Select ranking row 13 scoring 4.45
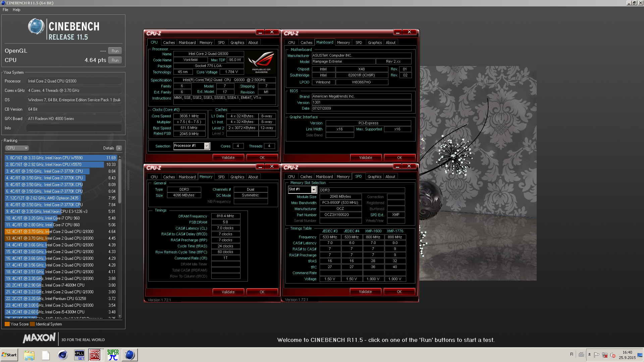Screen dimensions: 644x362 (x=60, y=238)
